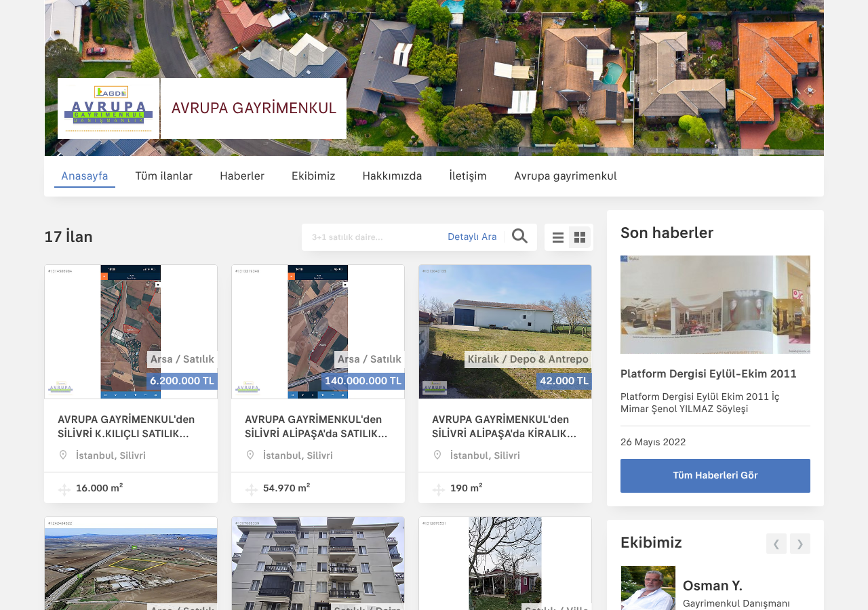Click the 54.970 m² area text
868x610 pixels.
tap(286, 487)
